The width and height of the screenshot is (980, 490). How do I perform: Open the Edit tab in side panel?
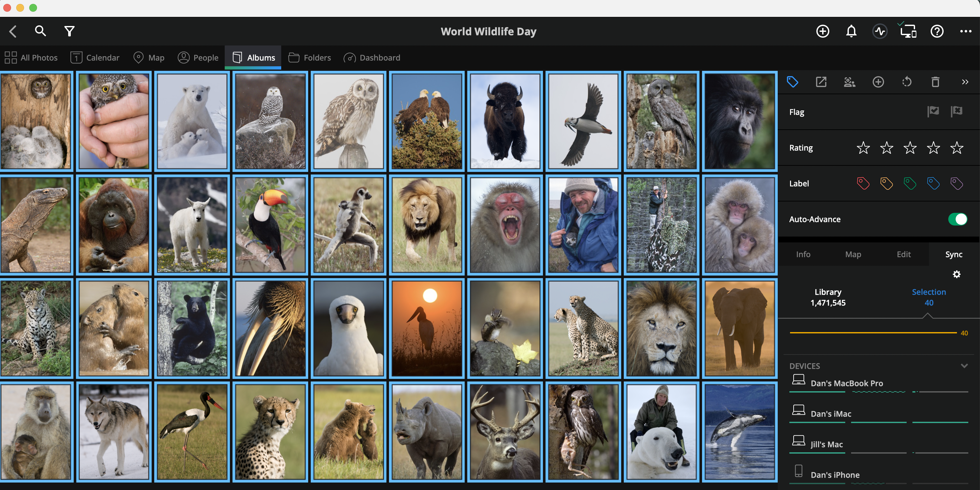pos(904,254)
